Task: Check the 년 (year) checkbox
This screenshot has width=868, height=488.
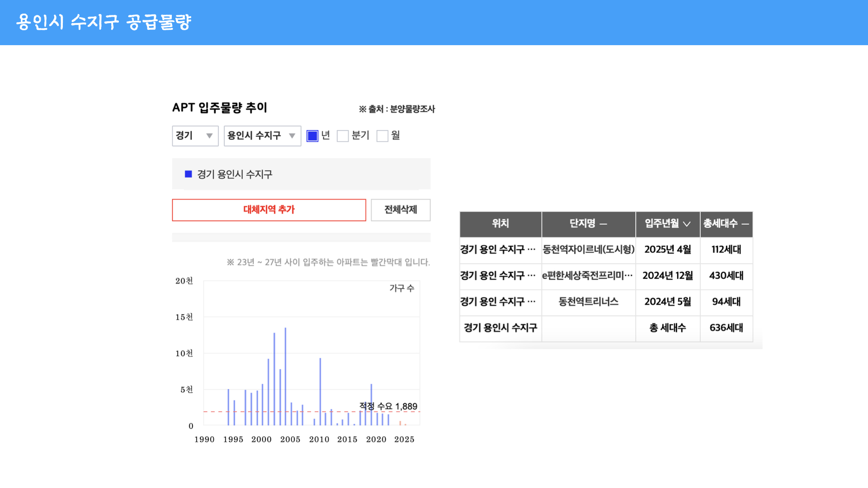Action: (312, 136)
